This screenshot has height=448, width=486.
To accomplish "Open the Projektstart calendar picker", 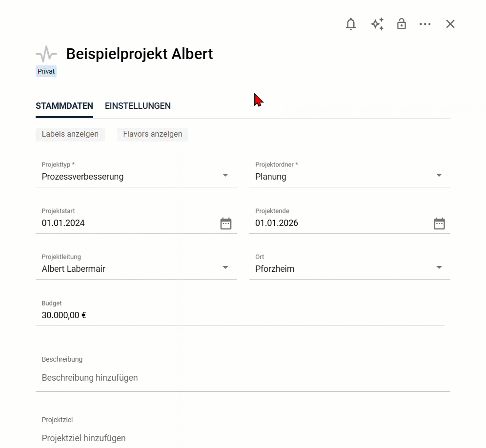I will click(225, 224).
